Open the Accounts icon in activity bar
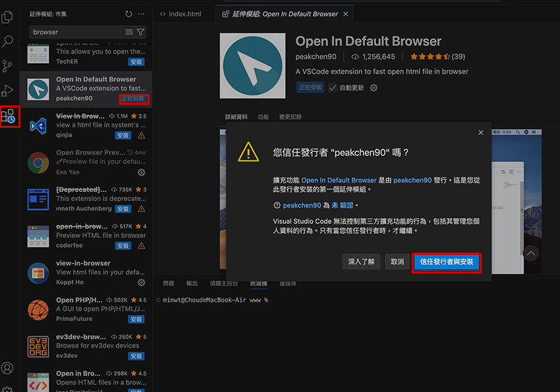Screen dimensions: 560x392 [7, 368]
